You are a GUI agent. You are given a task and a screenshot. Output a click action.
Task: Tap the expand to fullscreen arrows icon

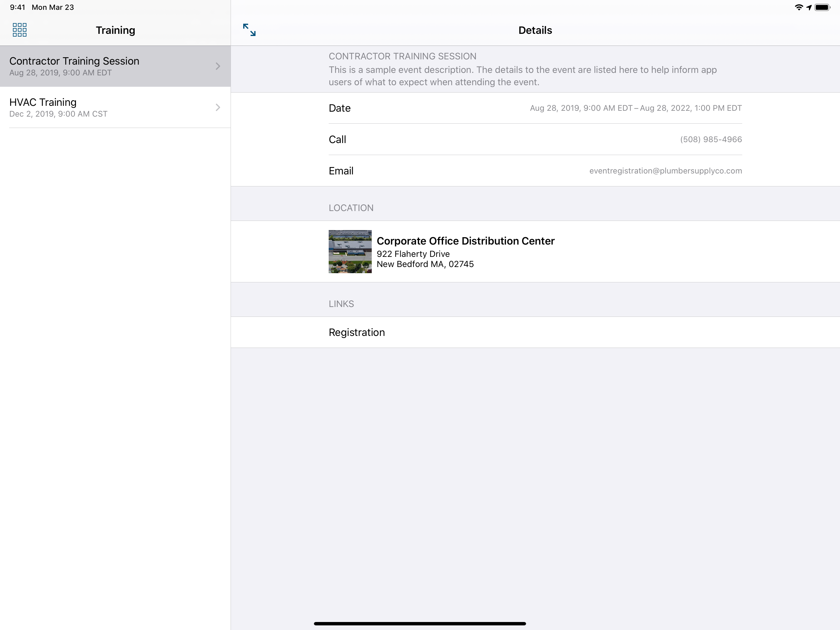[249, 30]
